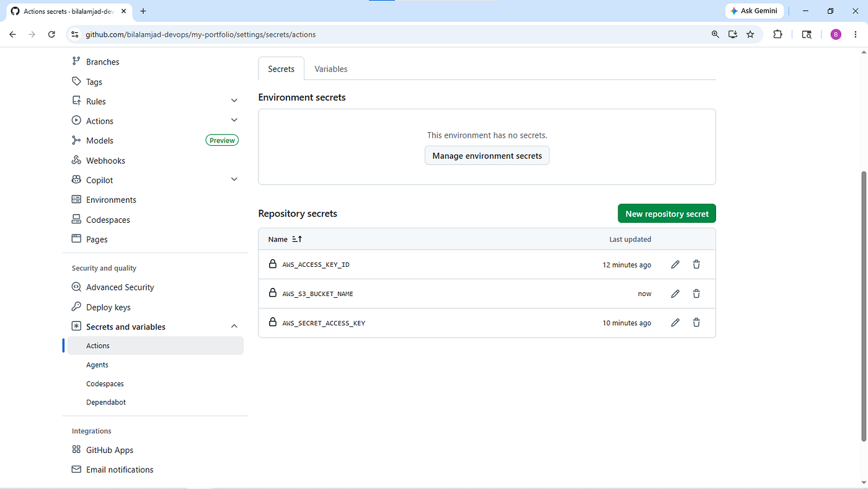868x489 pixels.
Task: Delete the AWS_S3_BUCKET_NAME secret trash icon
Action: coord(696,294)
